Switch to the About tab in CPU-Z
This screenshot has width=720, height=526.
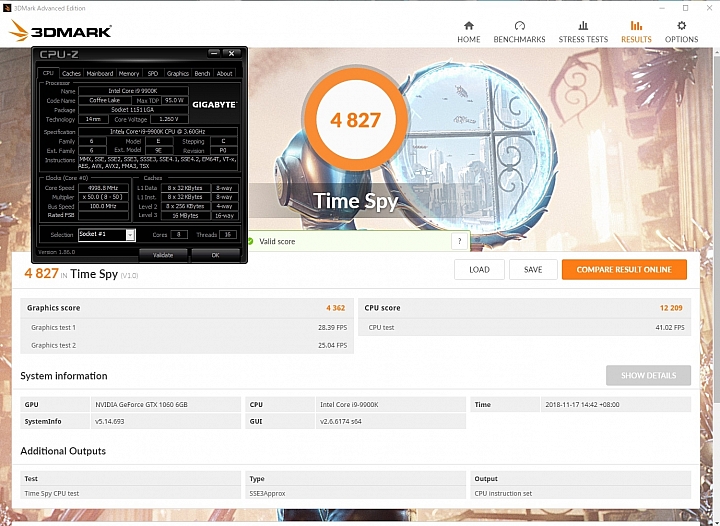(225, 73)
